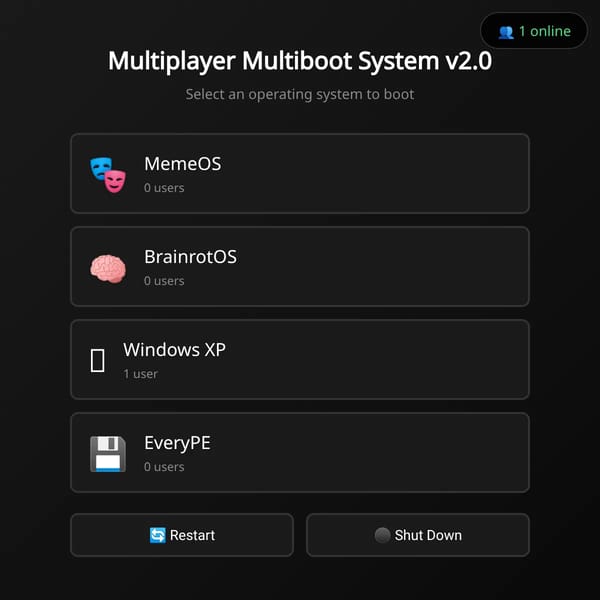Select the EveryPE title
Viewport: 600px width, 600px height.
(177, 443)
